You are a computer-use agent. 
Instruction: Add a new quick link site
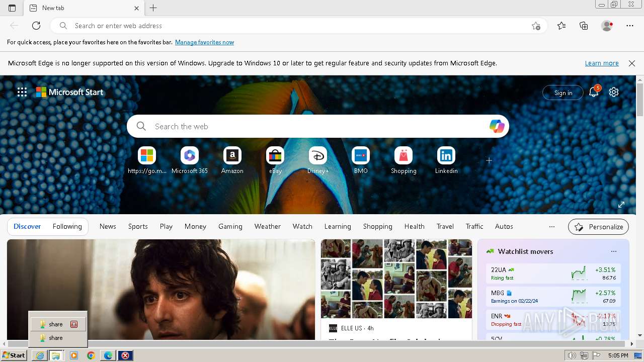point(489,160)
